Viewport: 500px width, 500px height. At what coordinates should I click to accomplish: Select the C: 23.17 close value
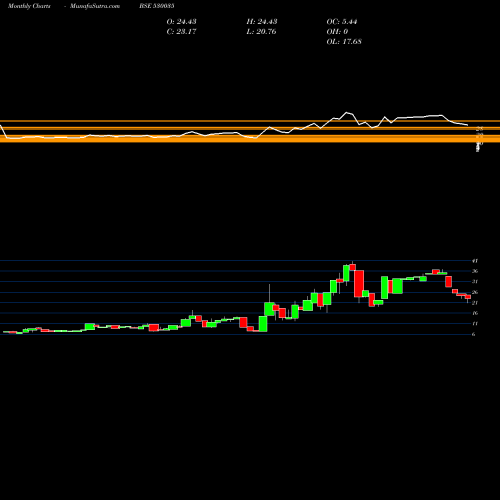point(181,32)
